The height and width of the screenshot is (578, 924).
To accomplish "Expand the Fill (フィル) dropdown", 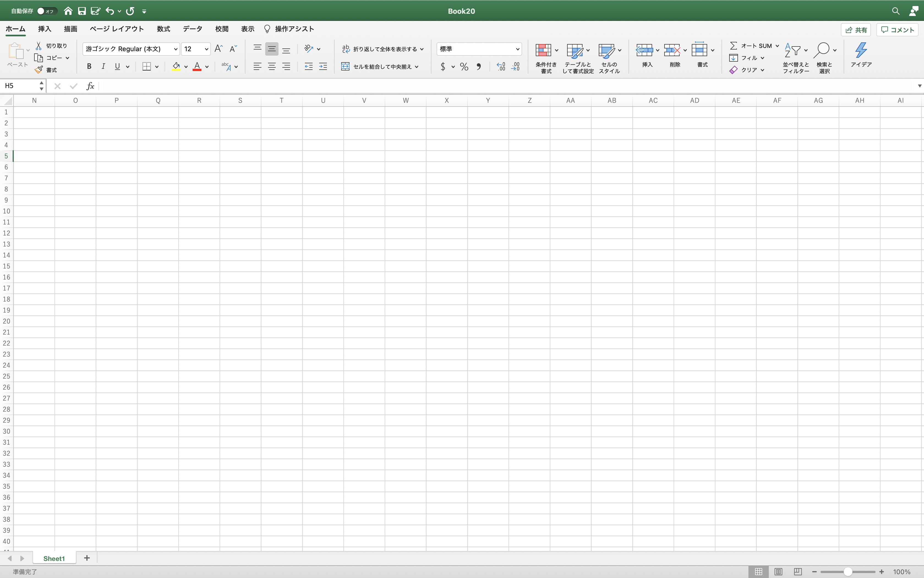I will click(x=762, y=58).
